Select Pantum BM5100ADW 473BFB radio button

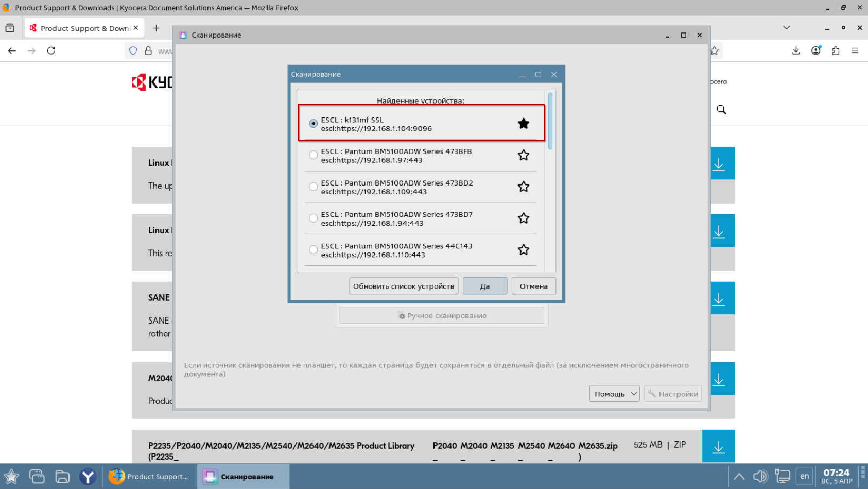point(313,155)
